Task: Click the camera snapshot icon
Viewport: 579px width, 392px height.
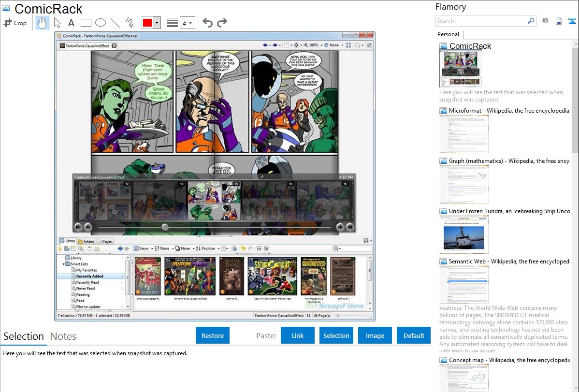Action: coord(545,21)
